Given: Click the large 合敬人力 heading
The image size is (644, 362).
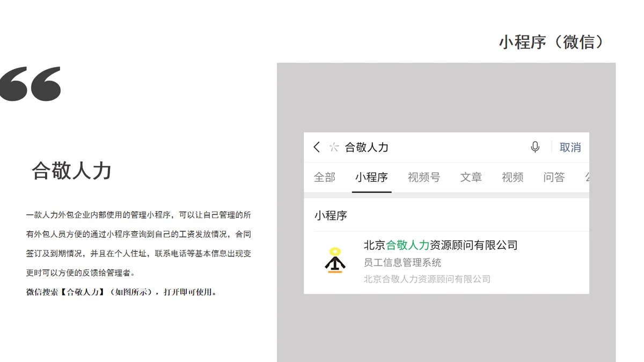Looking at the screenshot, I should point(71,171).
